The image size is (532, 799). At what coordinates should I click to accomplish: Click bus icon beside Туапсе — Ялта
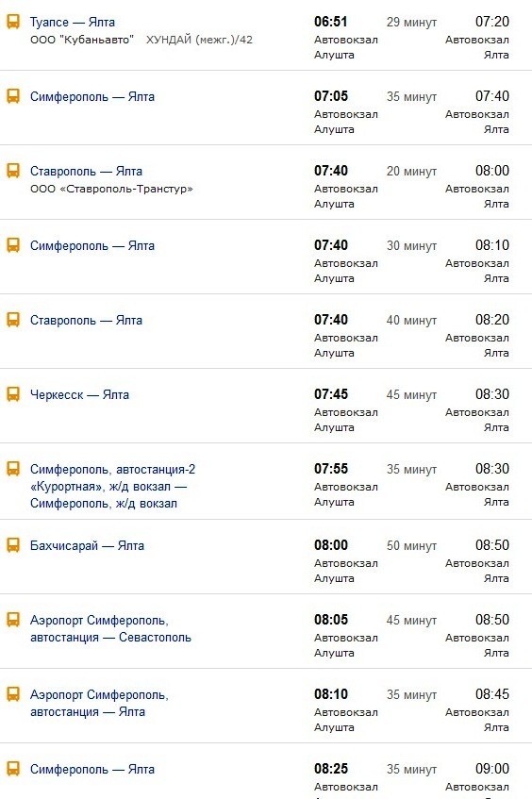pyautogui.click(x=13, y=22)
